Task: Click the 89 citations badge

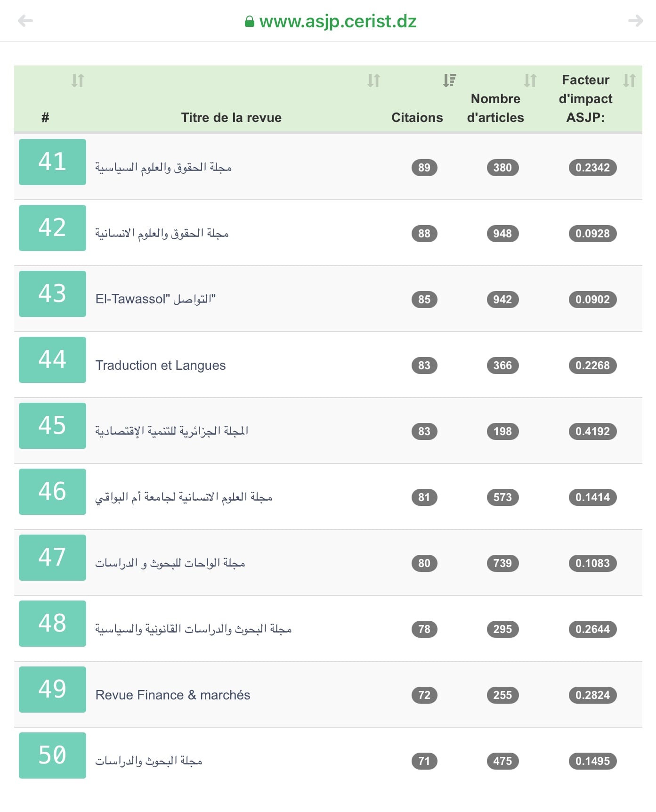Action: pyautogui.click(x=424, y=168)
